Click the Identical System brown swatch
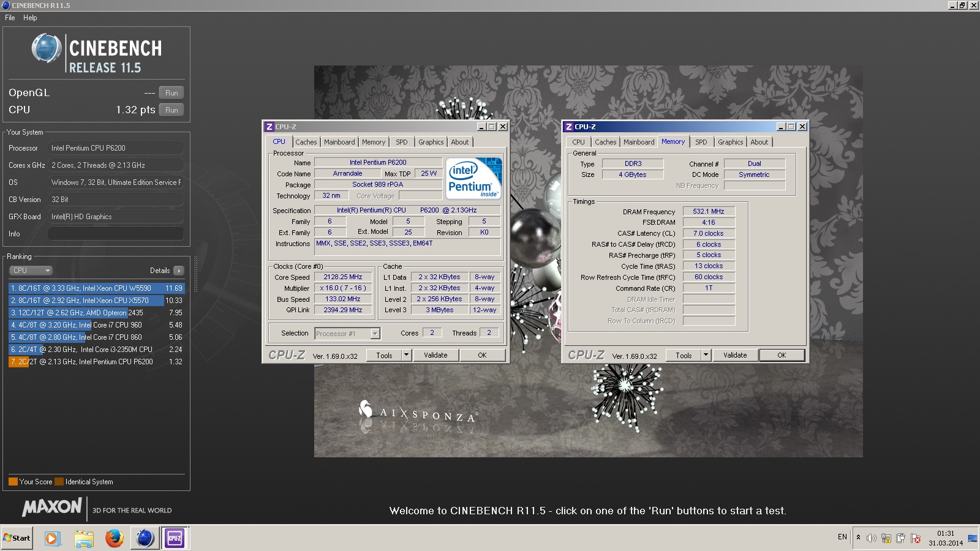The image size is (980, 551). click(x=59, y=482)
